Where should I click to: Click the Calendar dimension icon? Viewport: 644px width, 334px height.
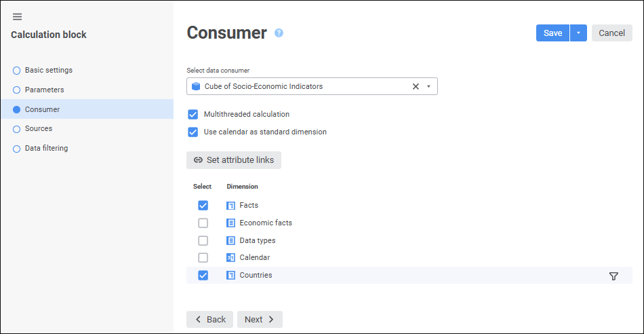pyautogui.click(x=230, y=258)
